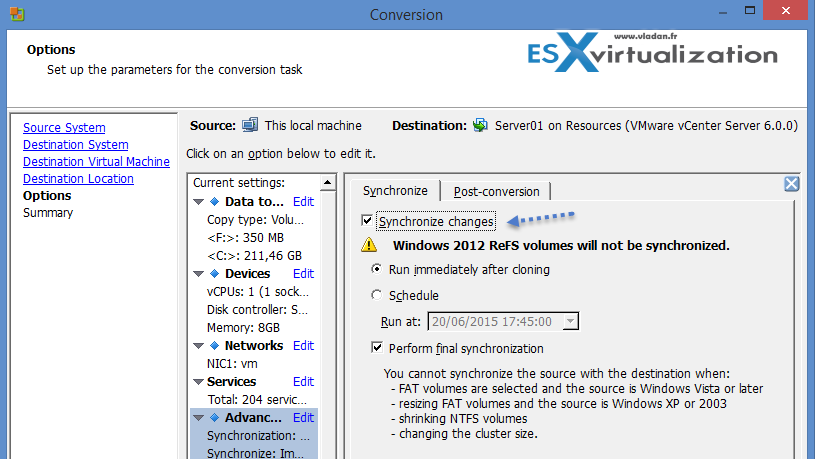Viewport: 815px width, 459px height.
Task: Open the Destination Location step link
Action: pyautogui.click(x=78, y=178)
